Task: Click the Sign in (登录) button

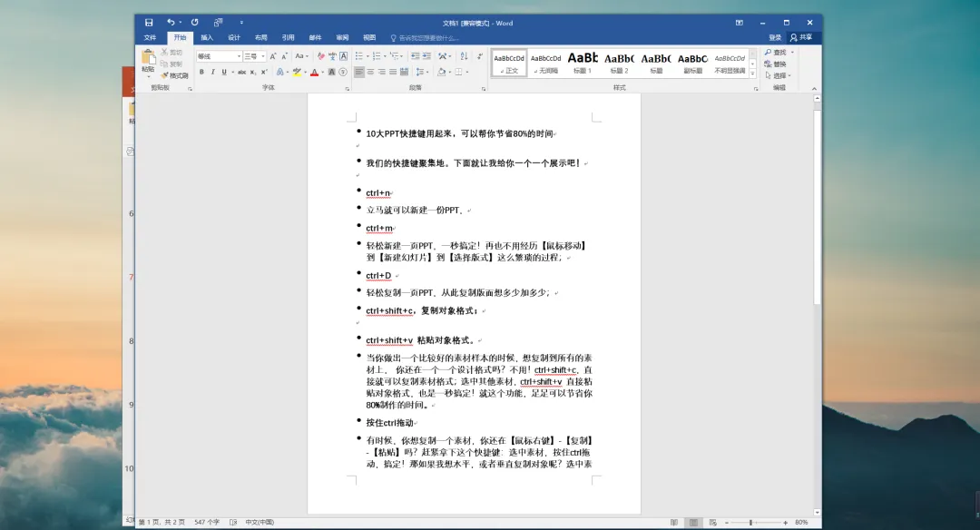Action: pyautogui.click(x=775, y=37)
